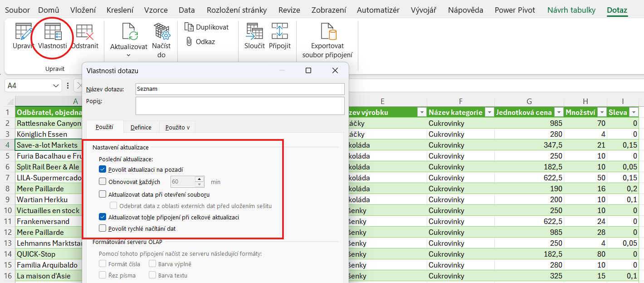This screenshot has height=283, width=644.
Task: Open Vlastnosti query properties icon
Action: point(53,33)
